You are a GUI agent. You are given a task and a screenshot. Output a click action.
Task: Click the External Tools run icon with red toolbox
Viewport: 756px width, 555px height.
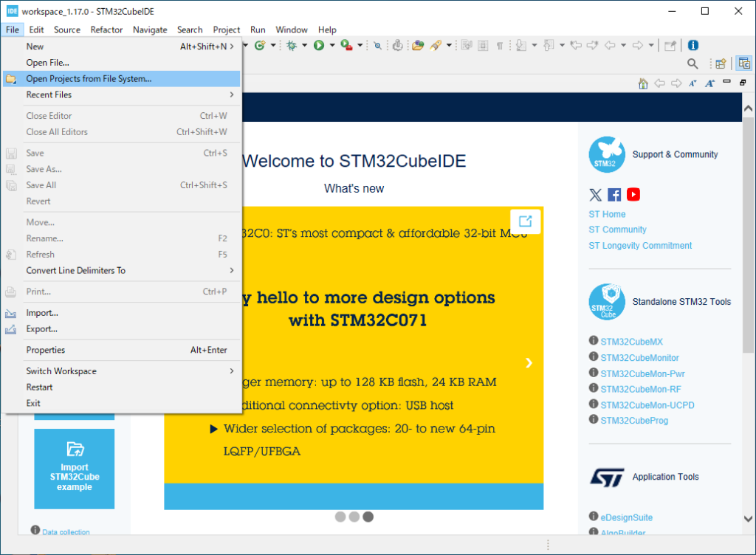click(x=346, y=45)
